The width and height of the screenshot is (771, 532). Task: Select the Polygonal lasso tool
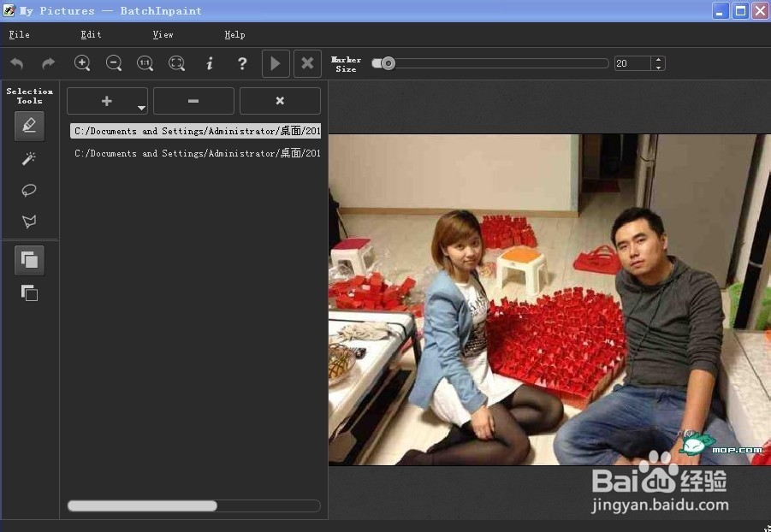coord(29,222)
